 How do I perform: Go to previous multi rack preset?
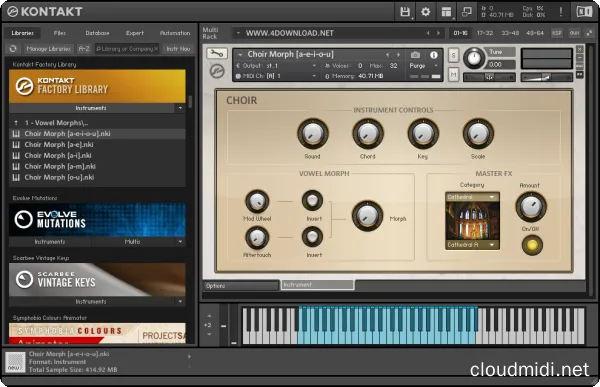[x=428, y=33]
